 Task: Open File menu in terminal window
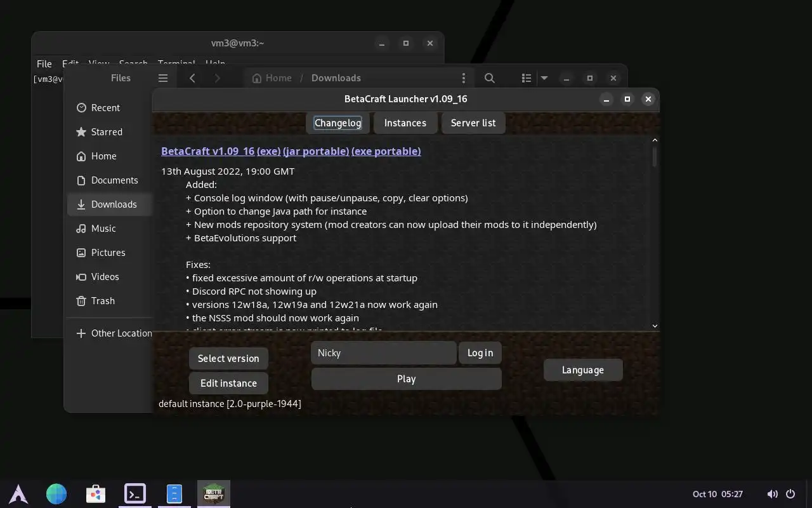[44, 63]
